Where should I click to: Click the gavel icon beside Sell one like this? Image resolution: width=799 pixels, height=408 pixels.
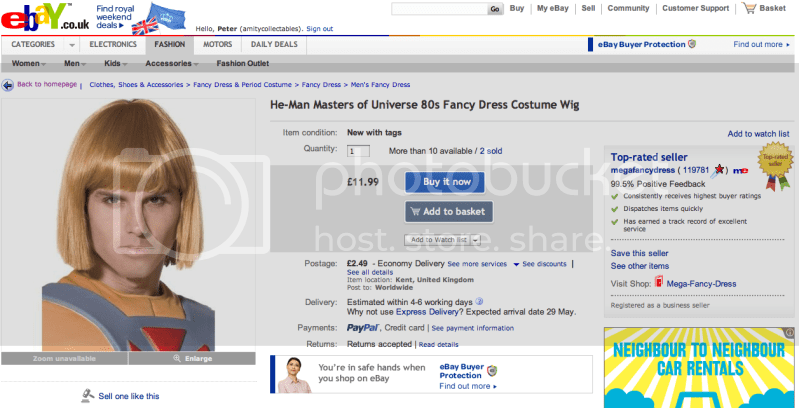click(88, 395)
